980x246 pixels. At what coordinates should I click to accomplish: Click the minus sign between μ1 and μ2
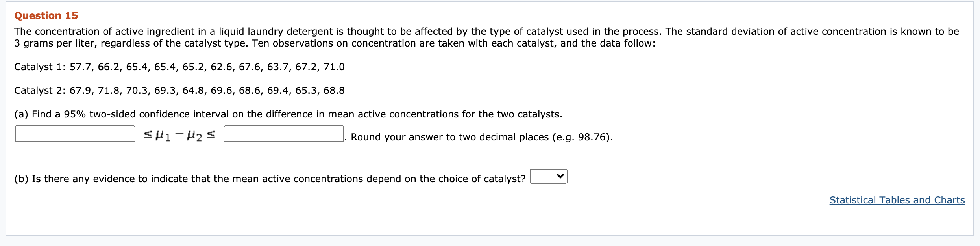(x=179, y=135)
